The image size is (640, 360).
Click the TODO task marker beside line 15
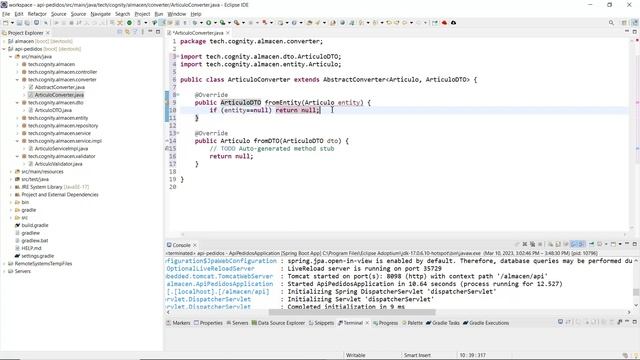tap(167, 149)
